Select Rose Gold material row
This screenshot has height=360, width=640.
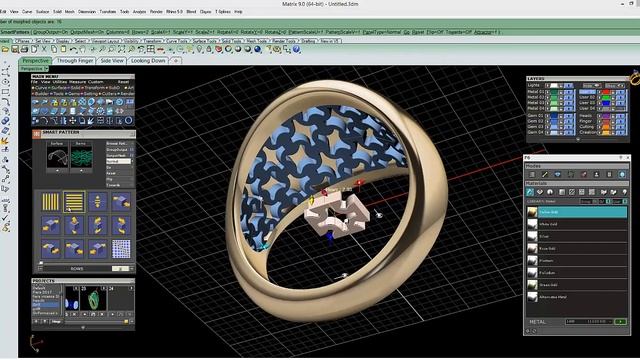point(577,249)
